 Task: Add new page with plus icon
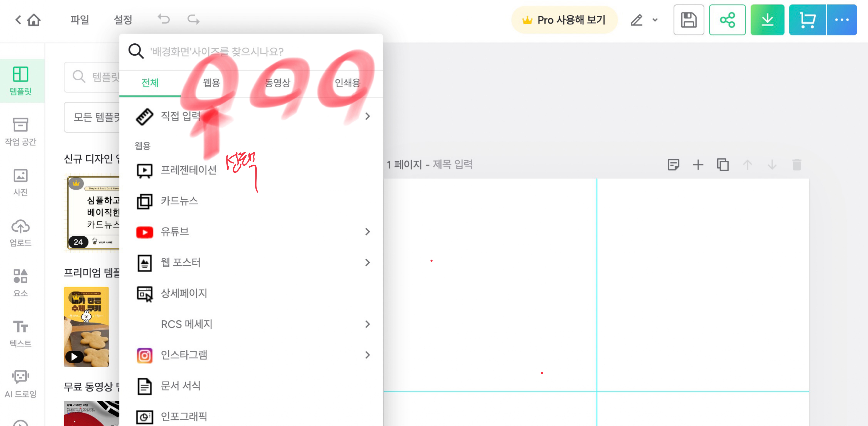pyautogui.click(x=698, y=165)
